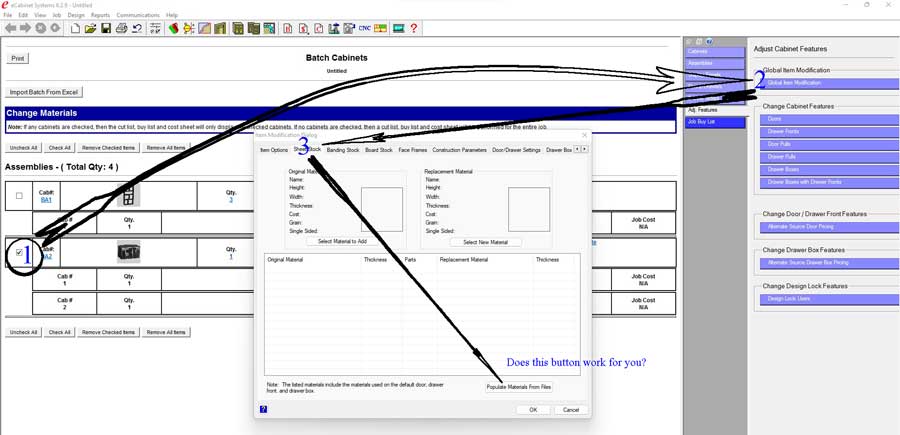This screenshot has width=900, height=435.
Task: Click Import Batch From Excel button
Action: click(x=44, y=92)
